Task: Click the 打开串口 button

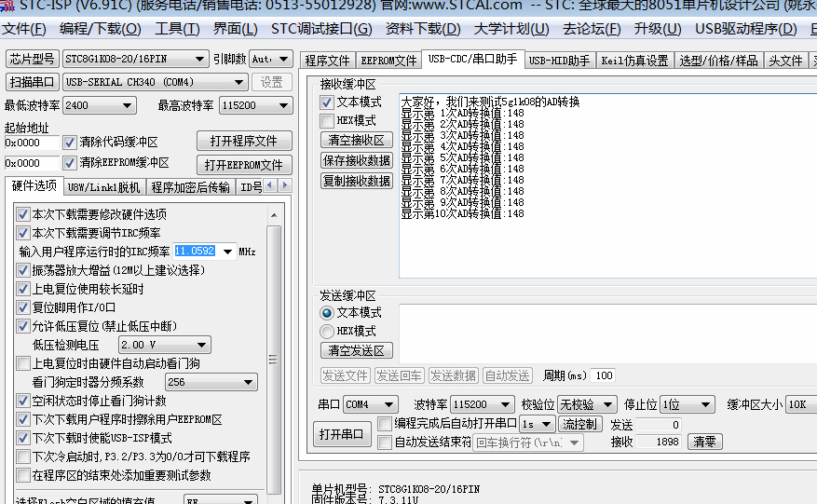Action: (x=342, y=434)
